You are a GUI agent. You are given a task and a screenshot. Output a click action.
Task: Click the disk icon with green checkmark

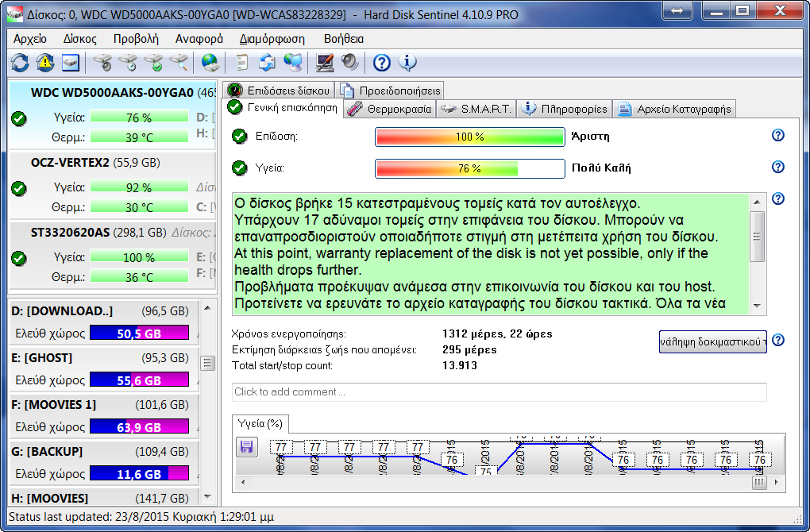(x=153, y=63)
